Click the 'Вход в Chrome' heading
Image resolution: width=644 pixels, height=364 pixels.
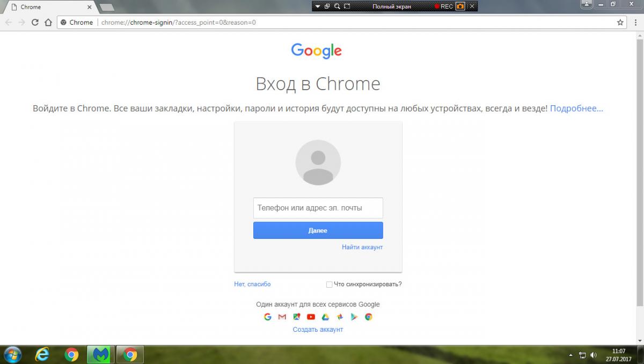pos(318,84)
